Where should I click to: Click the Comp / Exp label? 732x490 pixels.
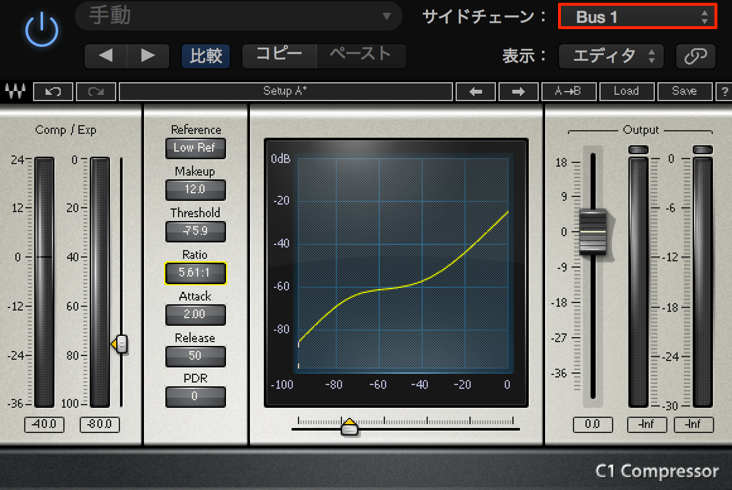[x=66, y=130]
